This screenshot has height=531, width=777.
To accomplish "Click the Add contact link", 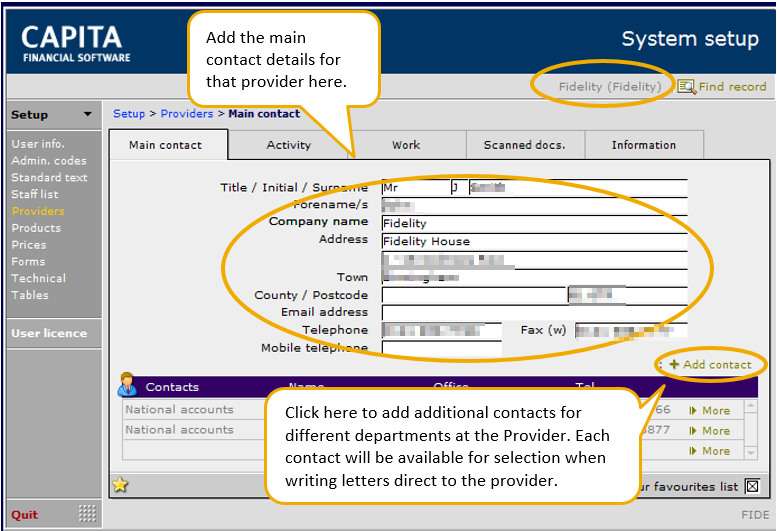I will (717, 365).
